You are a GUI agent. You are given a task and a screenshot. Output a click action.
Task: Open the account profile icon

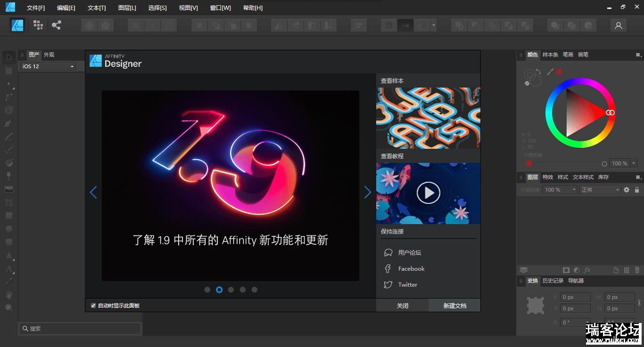click(x=619, y=25)
